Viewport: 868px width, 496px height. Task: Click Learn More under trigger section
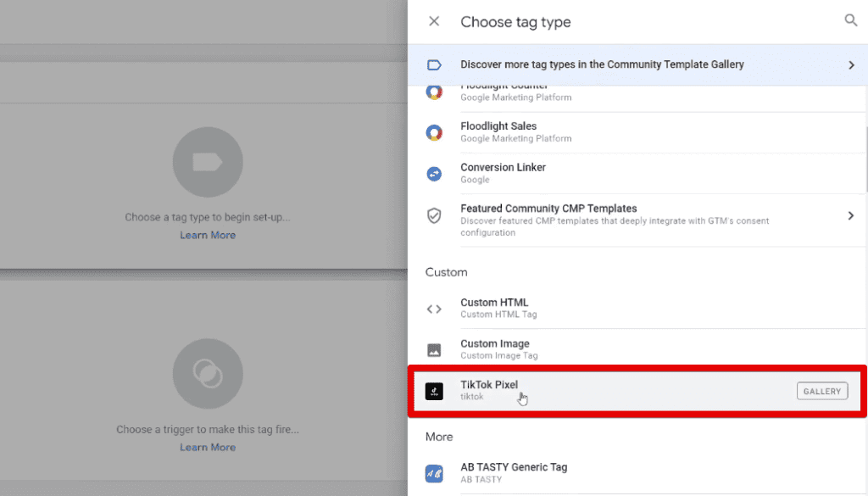tap(208, 448)
